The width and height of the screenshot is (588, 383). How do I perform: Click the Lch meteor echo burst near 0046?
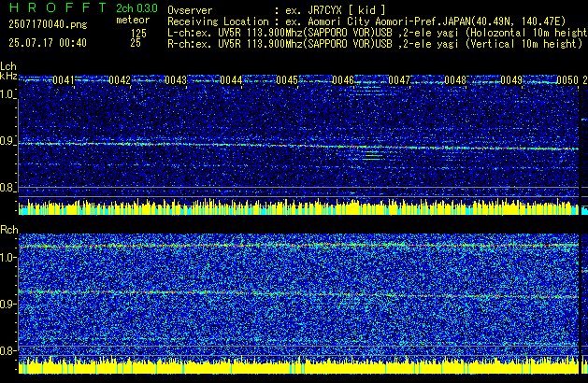click(x=371, y=155)
